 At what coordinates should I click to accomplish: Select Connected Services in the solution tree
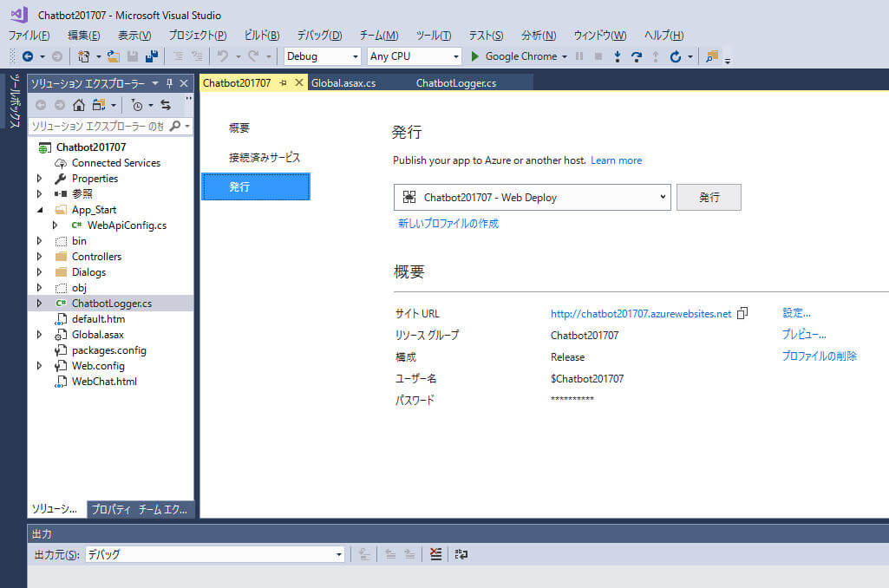pyautogui.click(x=116, y=163)
